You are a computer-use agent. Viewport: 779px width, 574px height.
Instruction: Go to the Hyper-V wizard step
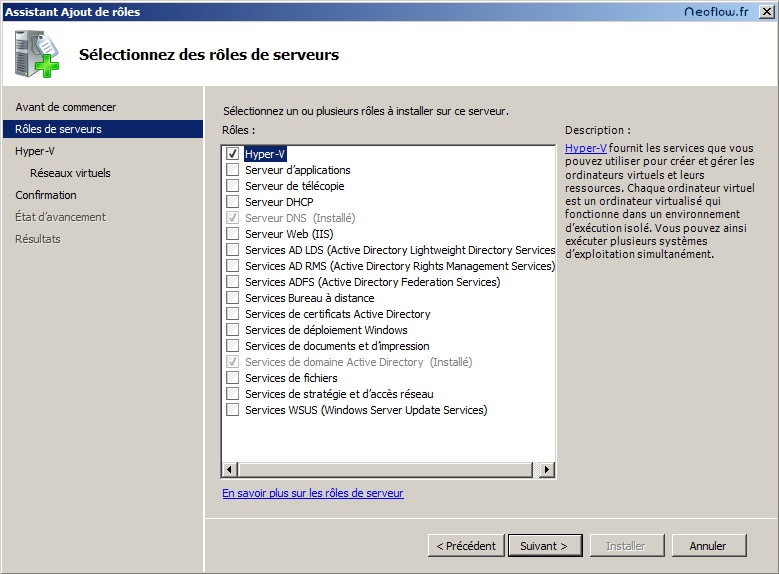click(x=35, y=151)
